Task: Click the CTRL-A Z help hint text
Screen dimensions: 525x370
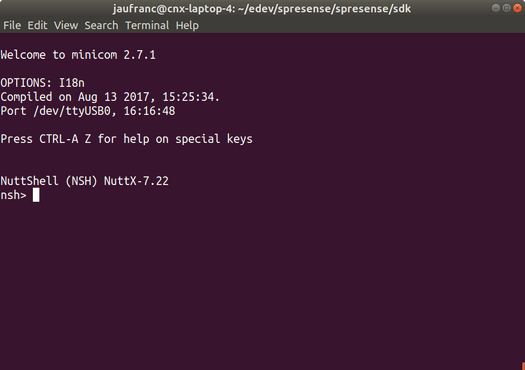Action: coord(65,139)
